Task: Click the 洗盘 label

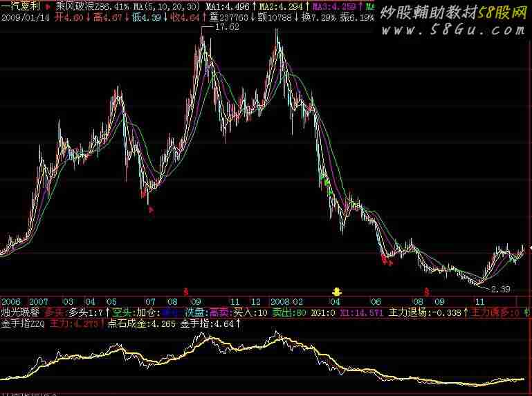Action: tap(195, 312)
